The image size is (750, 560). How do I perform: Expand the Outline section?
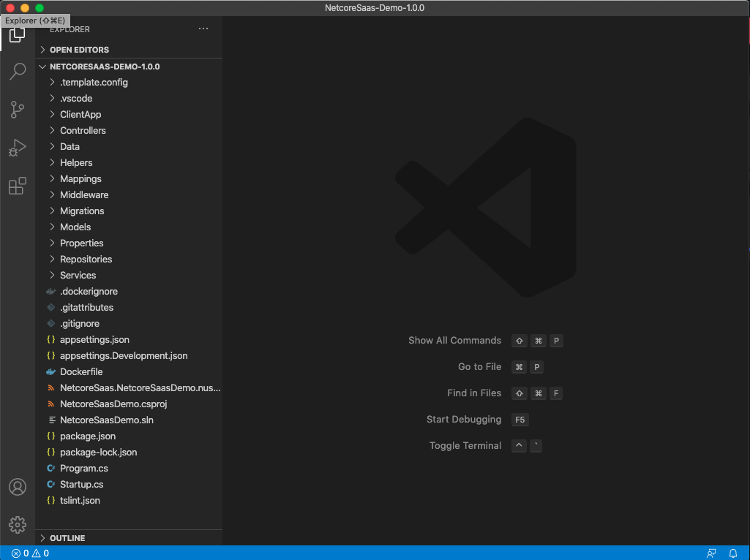[x=67, y=538]
